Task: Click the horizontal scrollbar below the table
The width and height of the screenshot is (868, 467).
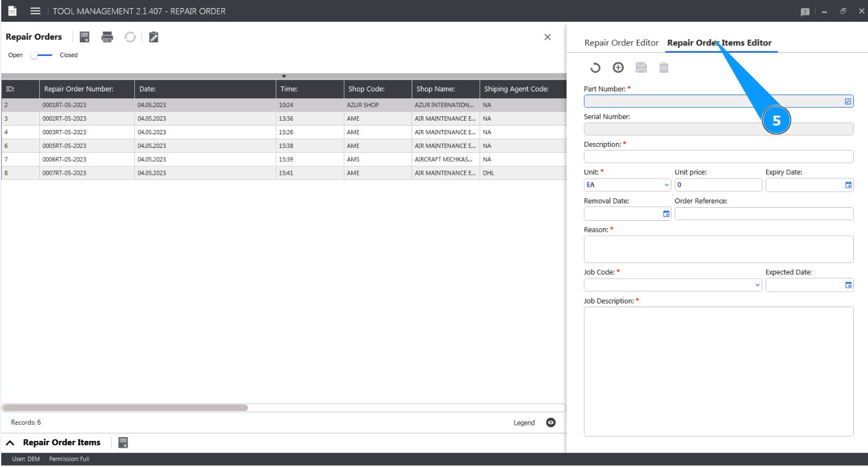Action: point(124,408)
